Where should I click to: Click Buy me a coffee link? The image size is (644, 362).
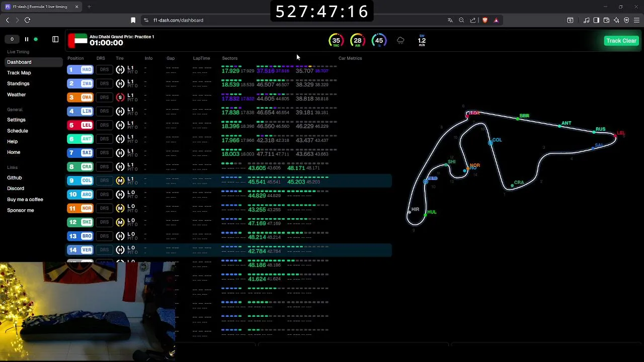tap(25, 200)
